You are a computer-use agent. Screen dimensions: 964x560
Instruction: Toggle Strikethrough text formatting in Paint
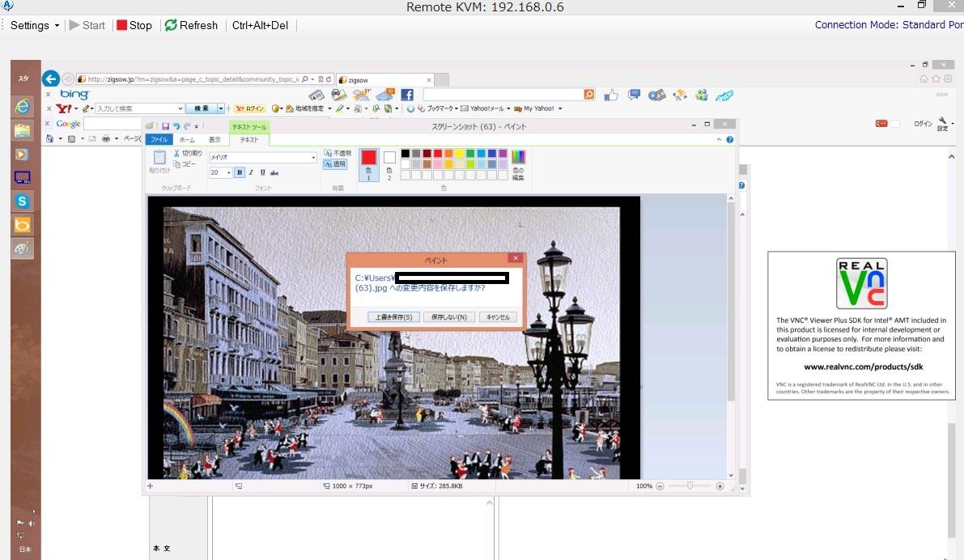click(274, 172)
